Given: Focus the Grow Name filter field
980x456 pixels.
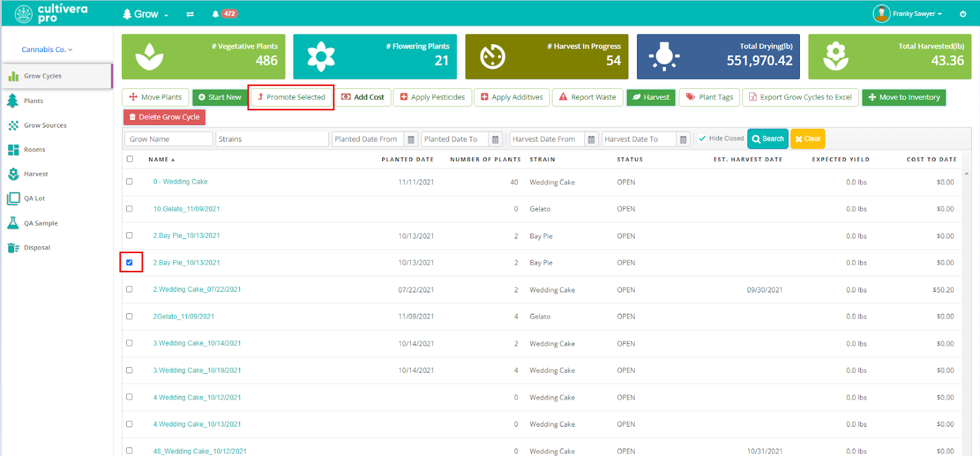Looking at the screenshot, I should 168,139.
